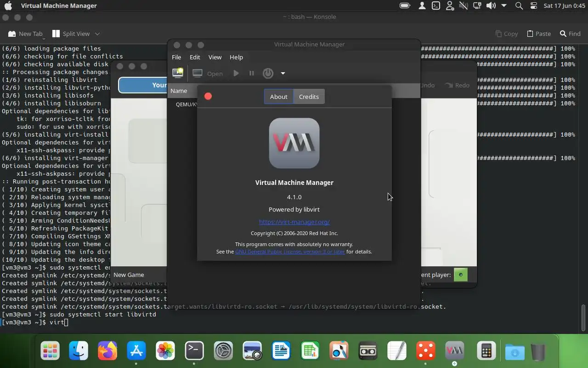The width and height of the screenshot is (588, 368).
Task: Click the network display tray icon
Action: pyautogui.click(x=477, y=6)
